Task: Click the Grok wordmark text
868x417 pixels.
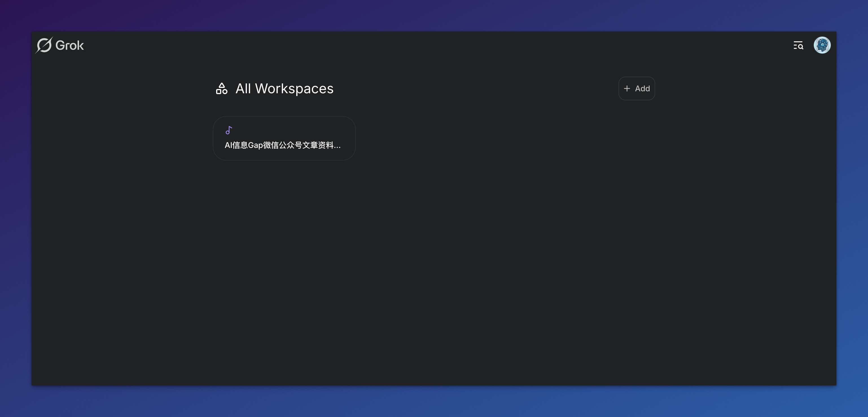Action: pos(69,45)
